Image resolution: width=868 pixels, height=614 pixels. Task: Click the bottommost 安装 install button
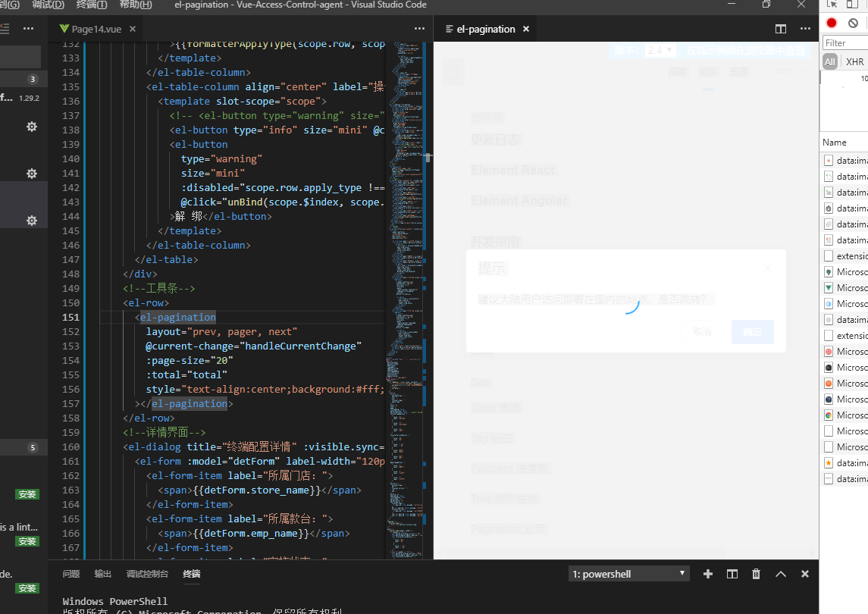(x=27, y=588)
